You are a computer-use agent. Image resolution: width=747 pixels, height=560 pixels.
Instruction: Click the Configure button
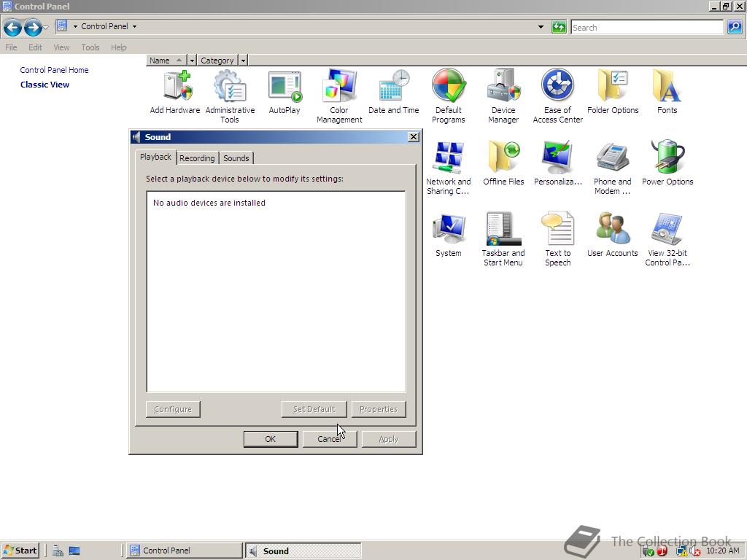click(172, 409)
